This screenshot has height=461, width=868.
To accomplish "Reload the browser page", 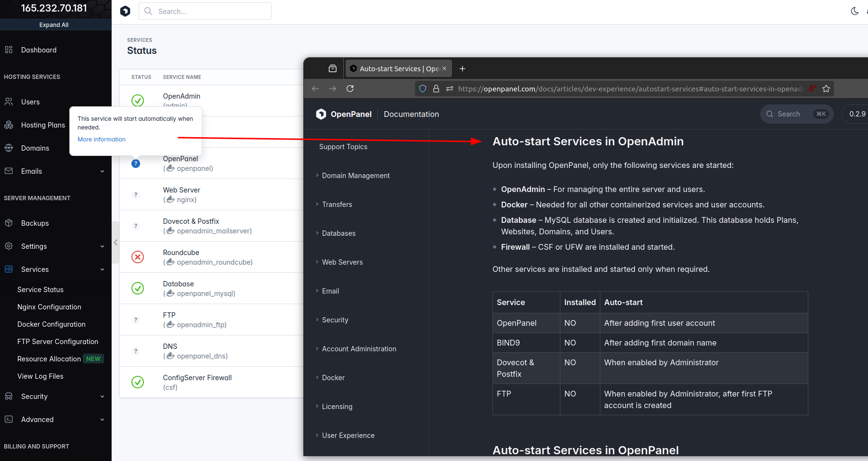I will click(x=350, y=89).
